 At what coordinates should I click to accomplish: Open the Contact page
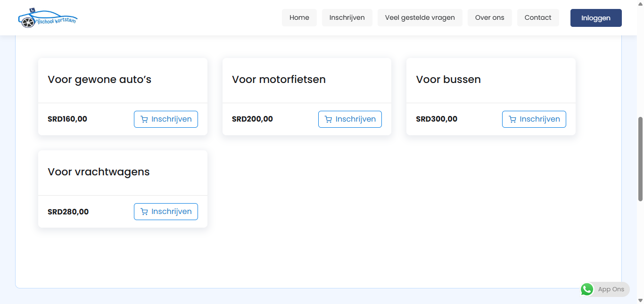(537, 18)
